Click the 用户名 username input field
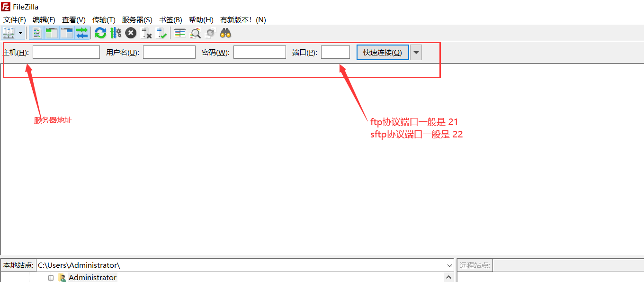Screen dimensions: 644x282 point(169,52)
